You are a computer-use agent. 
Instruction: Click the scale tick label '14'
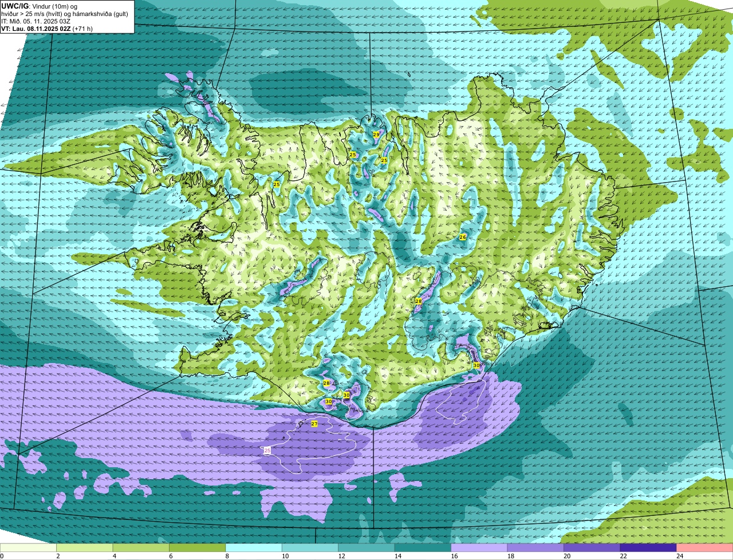click(397, 556)
